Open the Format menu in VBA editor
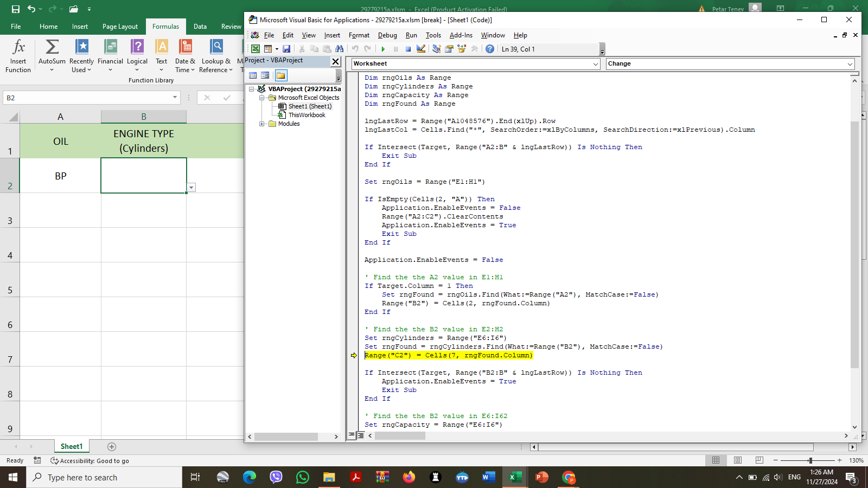The height and width of the screenshot is (488, 868). point(359,35)
